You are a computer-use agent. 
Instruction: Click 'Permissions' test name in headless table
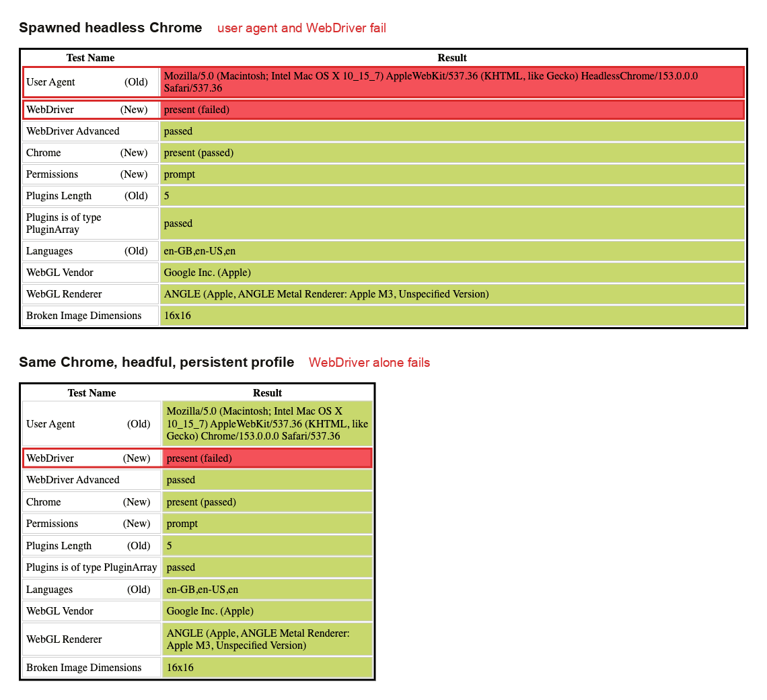(91, 174)
